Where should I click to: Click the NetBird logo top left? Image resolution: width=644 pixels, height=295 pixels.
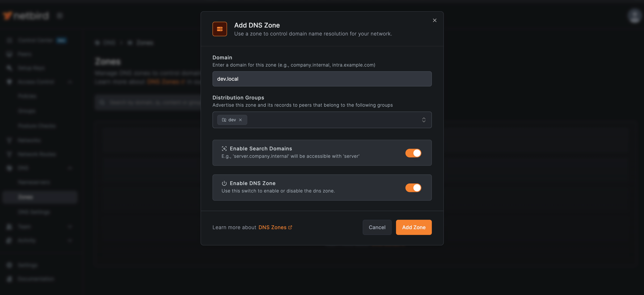(x=25, y=15)
